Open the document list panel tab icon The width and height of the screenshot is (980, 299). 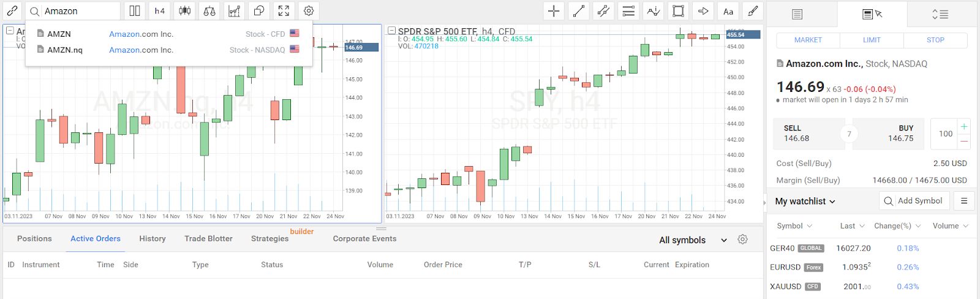797,14
